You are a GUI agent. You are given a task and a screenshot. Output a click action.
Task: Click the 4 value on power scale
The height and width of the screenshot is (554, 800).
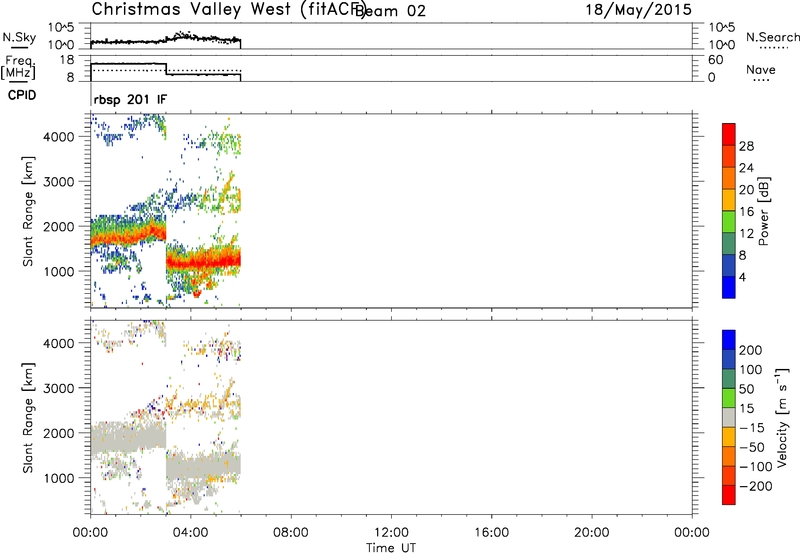[742, 277]
